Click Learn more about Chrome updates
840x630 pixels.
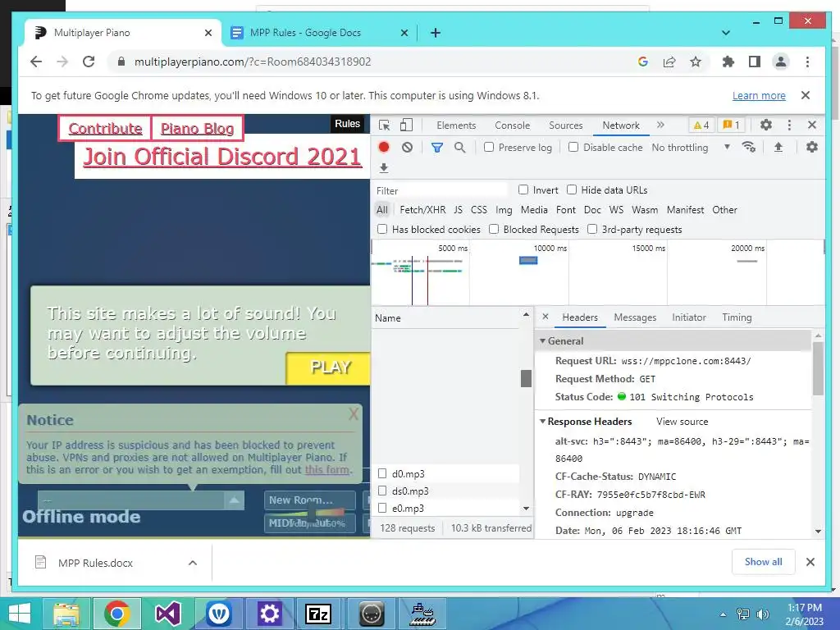[759, 95]
